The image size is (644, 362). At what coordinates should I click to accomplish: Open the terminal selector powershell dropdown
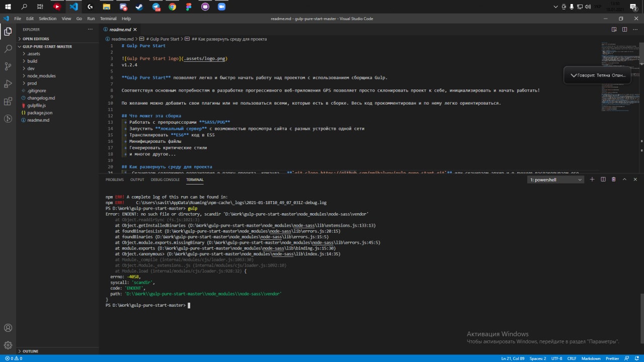(x=556, y=179)
